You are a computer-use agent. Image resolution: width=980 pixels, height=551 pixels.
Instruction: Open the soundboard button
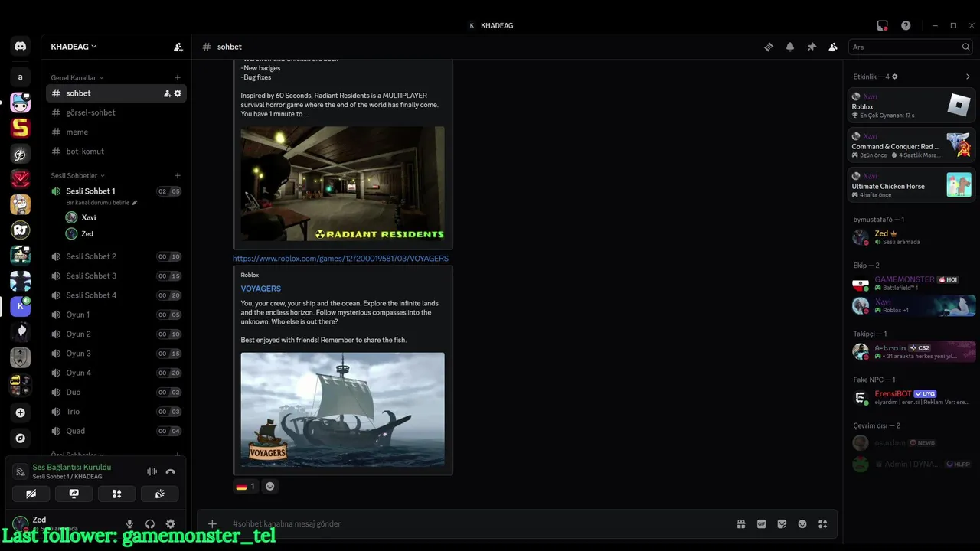tap(160, 494)
